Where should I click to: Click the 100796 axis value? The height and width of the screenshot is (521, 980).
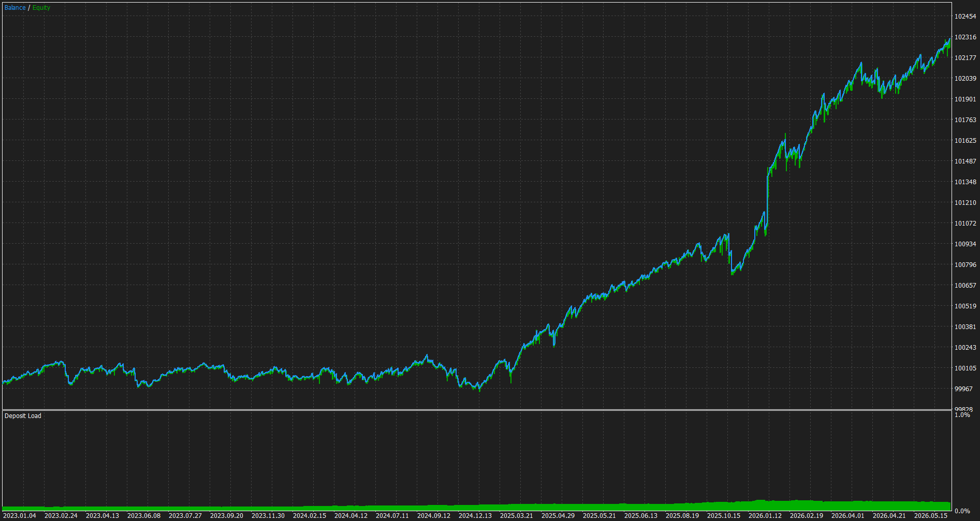pyautogui.click(x=966, y=265)
